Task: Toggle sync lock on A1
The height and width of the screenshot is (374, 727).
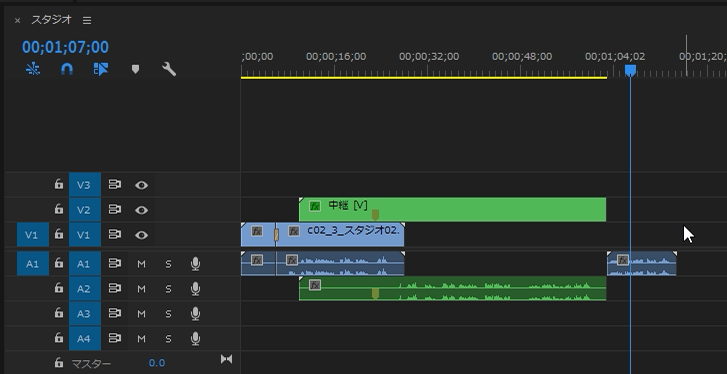Action: click(115, 263)
